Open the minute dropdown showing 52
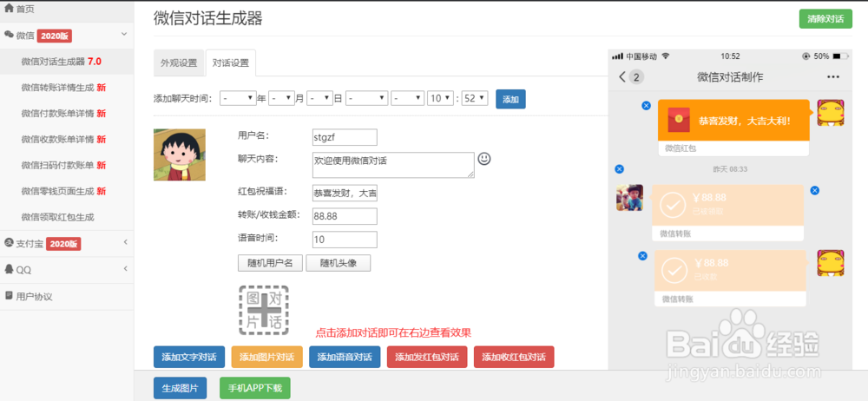This screenshot has width=868, height=401. 475,98
